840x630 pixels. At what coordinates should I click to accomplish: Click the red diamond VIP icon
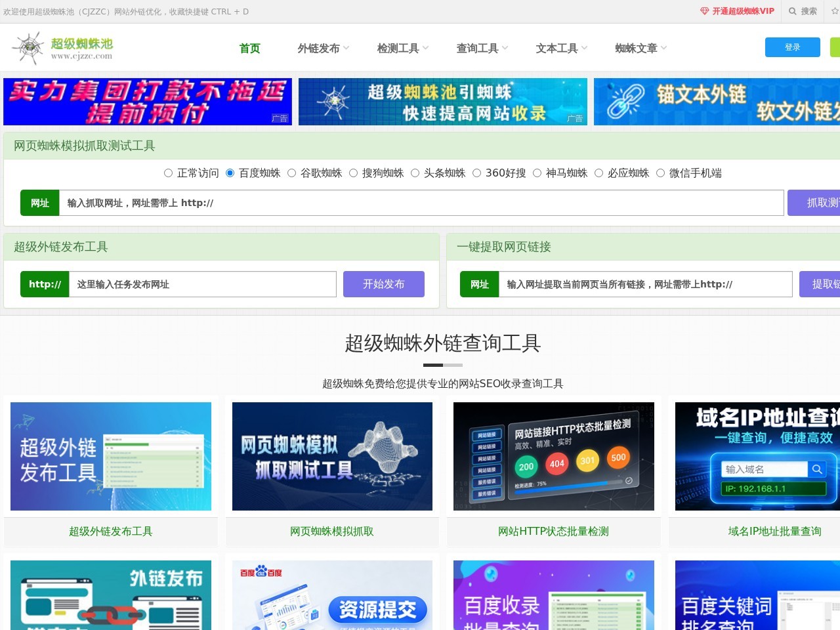point(703,11)
